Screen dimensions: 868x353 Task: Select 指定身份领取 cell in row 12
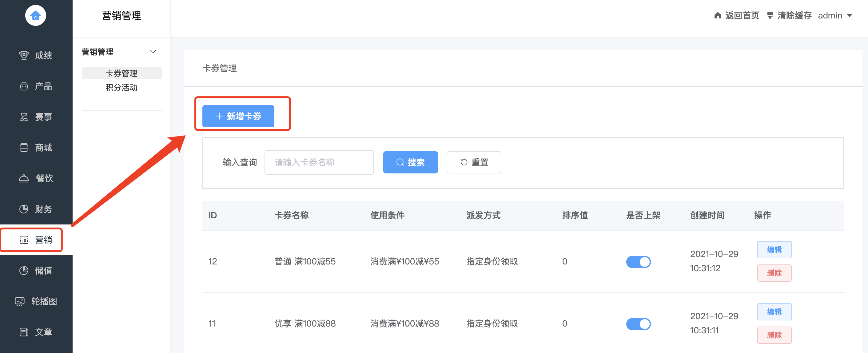(492, 261)
